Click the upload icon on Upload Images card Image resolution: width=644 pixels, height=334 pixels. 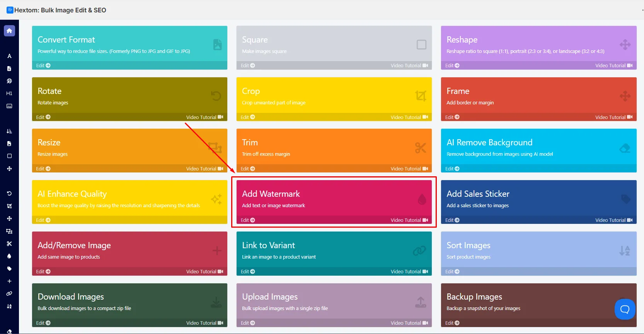(421, 302)
